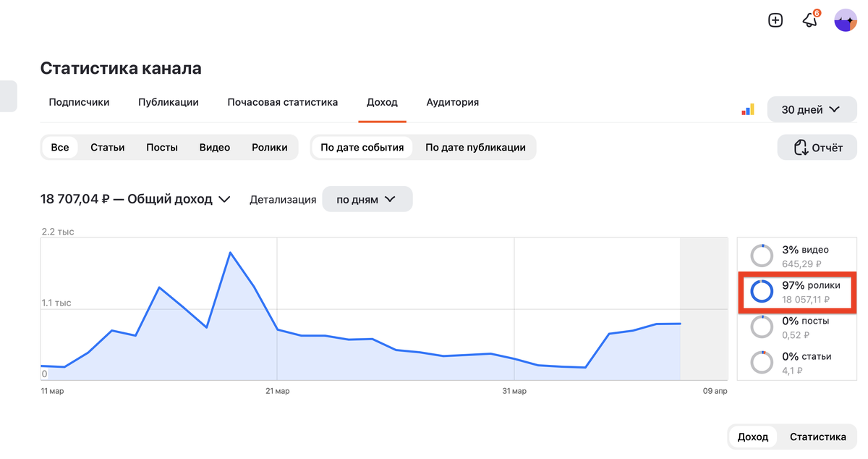Select the Ролики filter pill
This screenshot has width=868, height=459.
(x=270, y=147)
